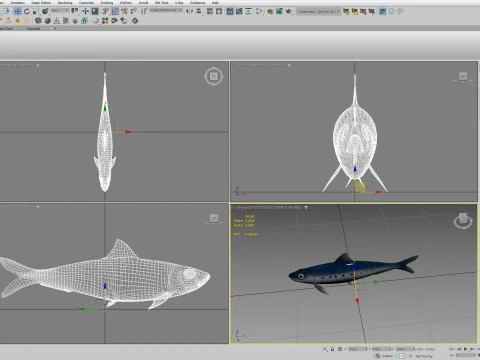Open the Scripting menu
Screen dimensions: 480x360
(107, 3)
